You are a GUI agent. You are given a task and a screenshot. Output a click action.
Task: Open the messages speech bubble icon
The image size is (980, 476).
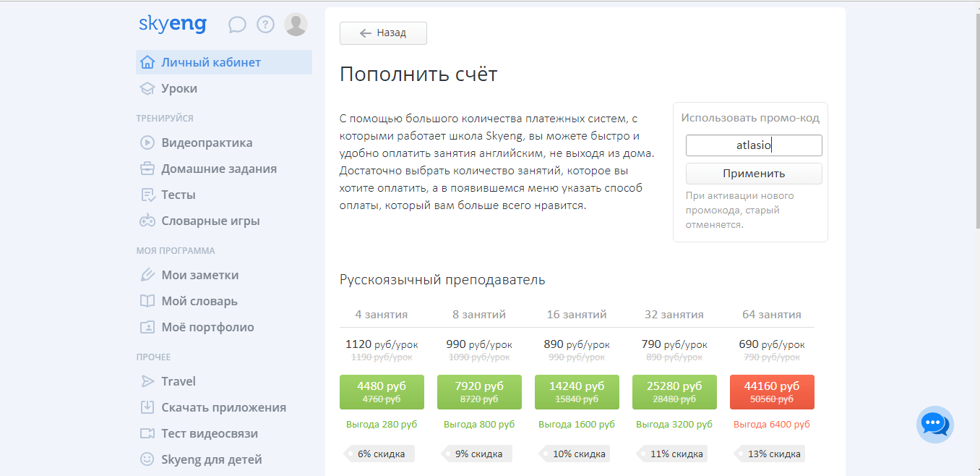tap(237, 25)
